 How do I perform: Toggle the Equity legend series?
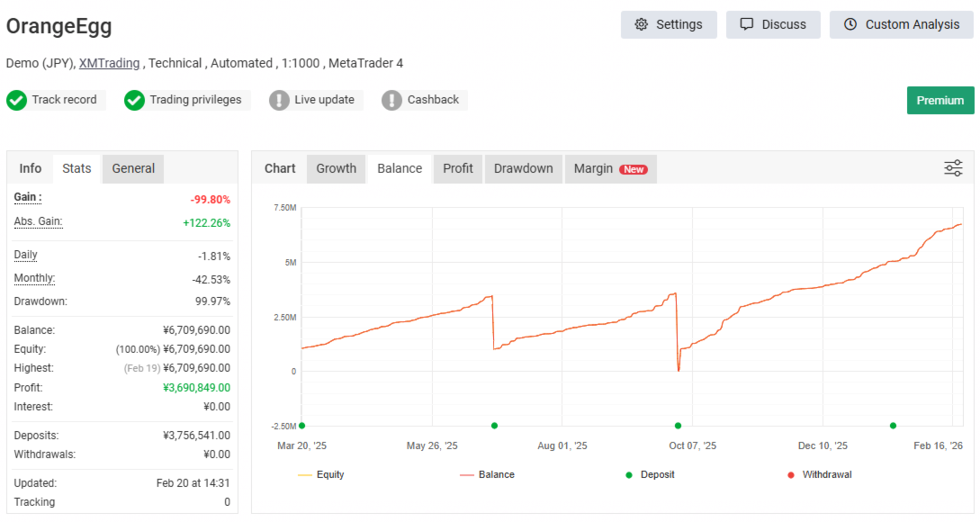(321, 474)
